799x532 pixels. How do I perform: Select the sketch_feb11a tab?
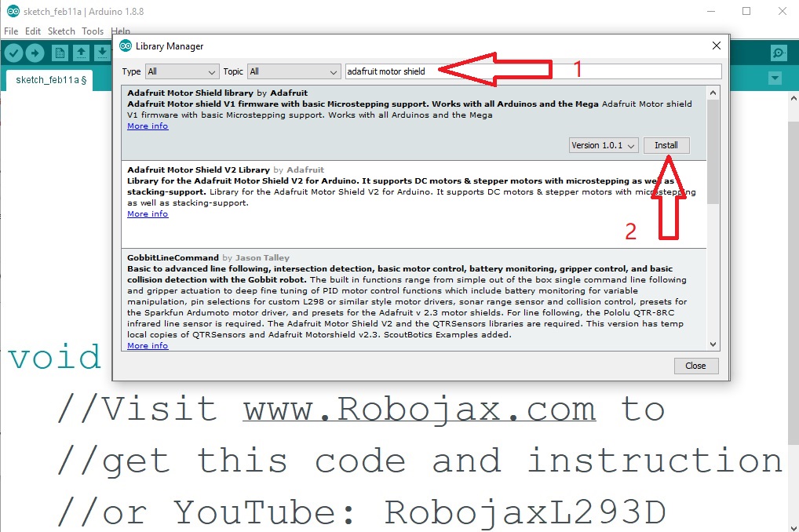pyautogui.click(x=50, y=80)
